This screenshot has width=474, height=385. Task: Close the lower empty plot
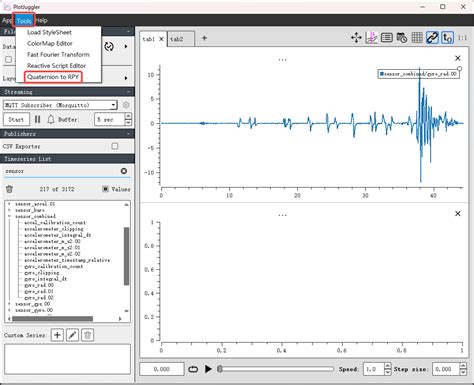(458, 213)
